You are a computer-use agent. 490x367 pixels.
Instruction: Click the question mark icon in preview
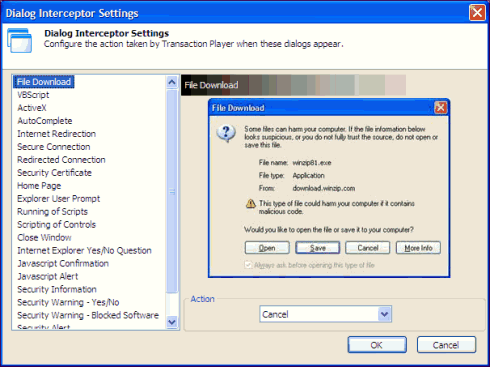(x=226, y=133)
